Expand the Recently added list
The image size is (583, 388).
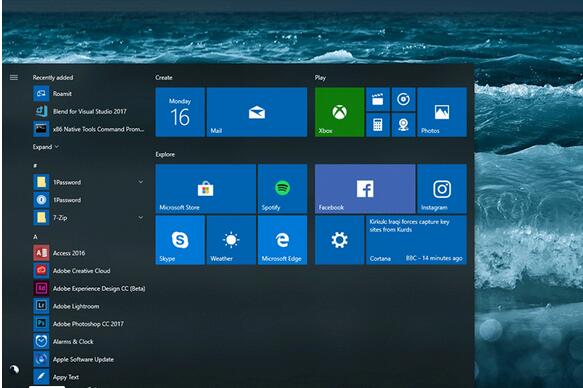46,147
